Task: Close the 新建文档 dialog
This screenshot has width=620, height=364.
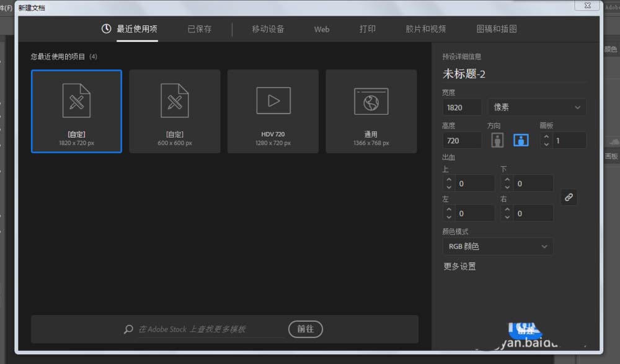Action: 588,6
